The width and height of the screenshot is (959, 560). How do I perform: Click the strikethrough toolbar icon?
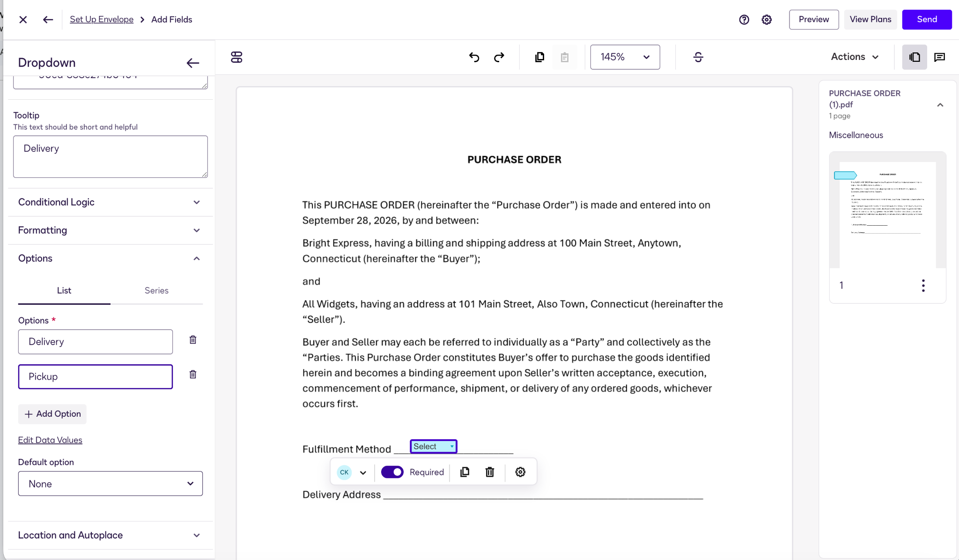(698, 57)
